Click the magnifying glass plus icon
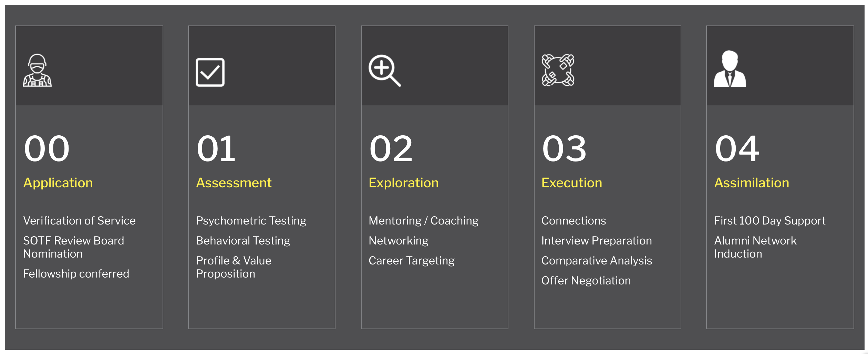 (x=384, y=71)
